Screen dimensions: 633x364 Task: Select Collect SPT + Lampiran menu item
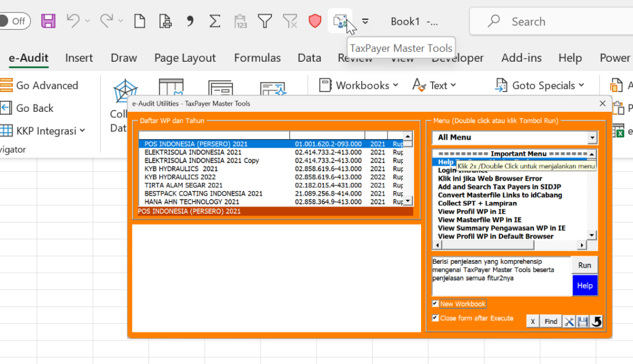coord(477,203)
